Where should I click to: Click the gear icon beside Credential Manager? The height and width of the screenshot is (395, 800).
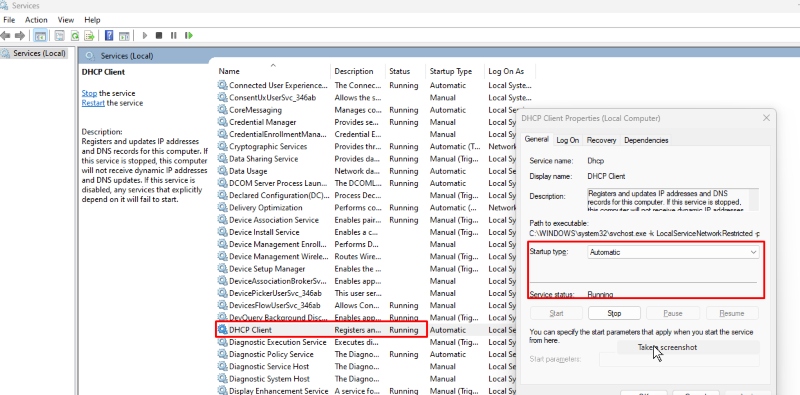pyautogui.click(x=222, y=122)
